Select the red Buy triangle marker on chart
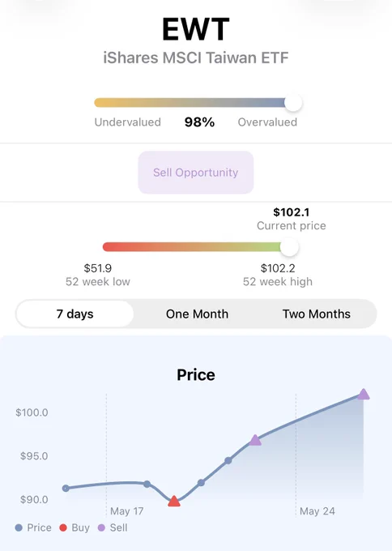This screenshot has height=551, width=392. point(174,502)
